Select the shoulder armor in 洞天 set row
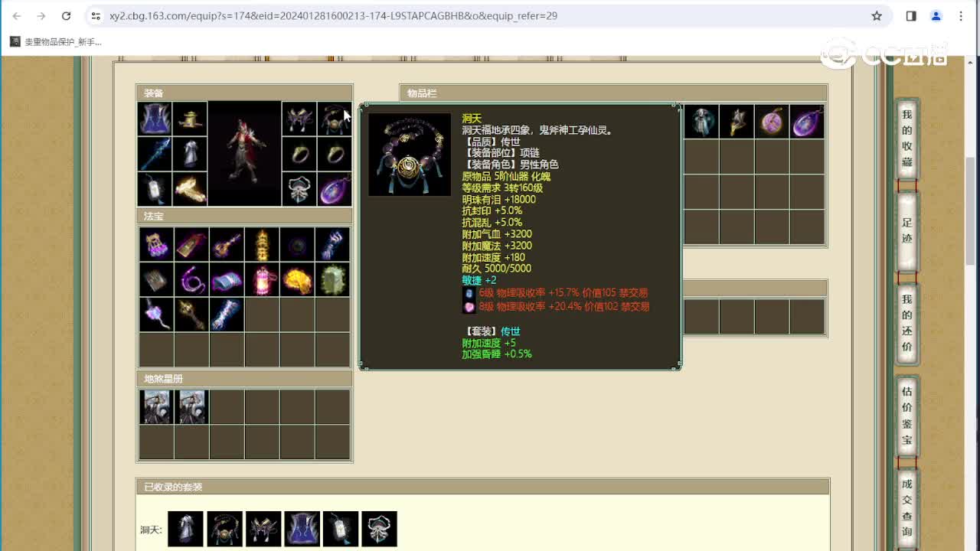Viewport: 980px width, 551px height. pyautogui.click(x=263, y=529)
